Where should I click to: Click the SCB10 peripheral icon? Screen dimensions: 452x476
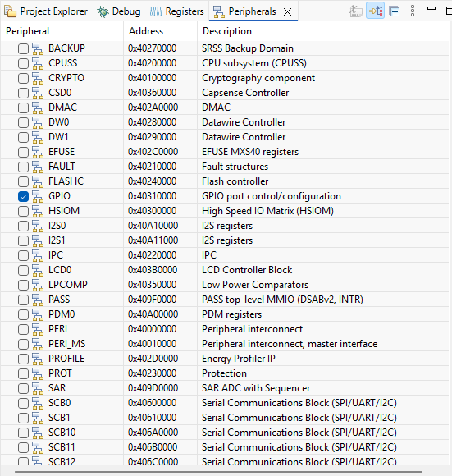click(x=38, y=433)
